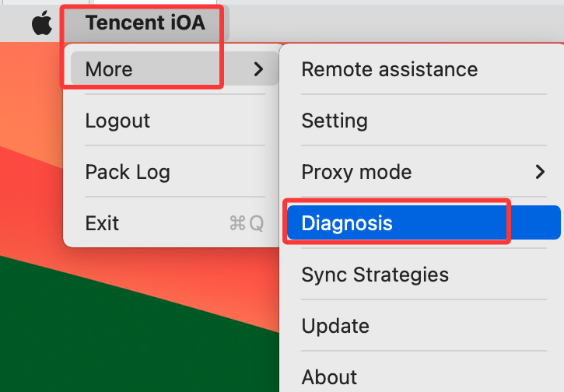Image resolution: width=564 pixels, height=392 pixels.
Task: Select the More menu entry
Action: click(x=174, y=68)
